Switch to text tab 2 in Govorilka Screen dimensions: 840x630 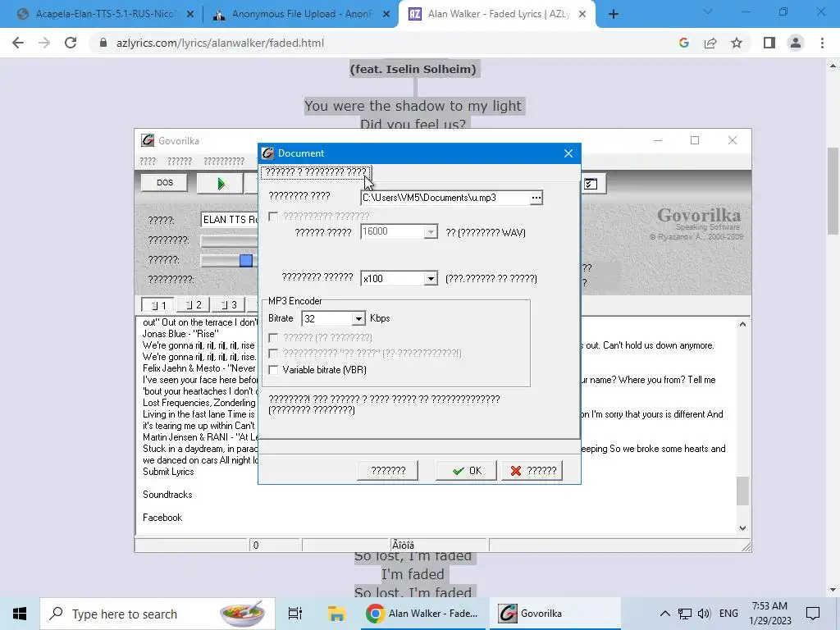point(193,305)
